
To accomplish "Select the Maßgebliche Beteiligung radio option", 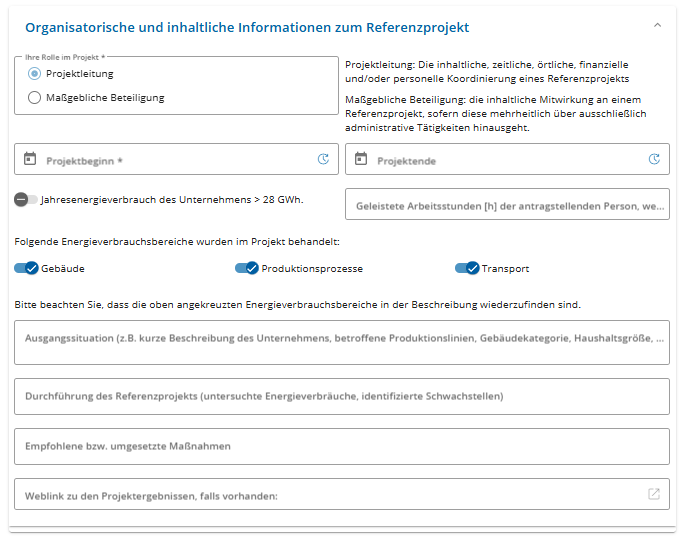I will coord(34,98).
